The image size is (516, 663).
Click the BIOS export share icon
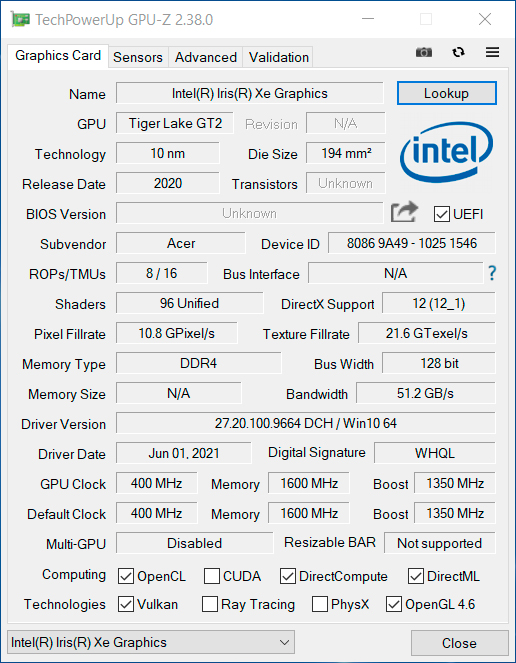[404, 212]
